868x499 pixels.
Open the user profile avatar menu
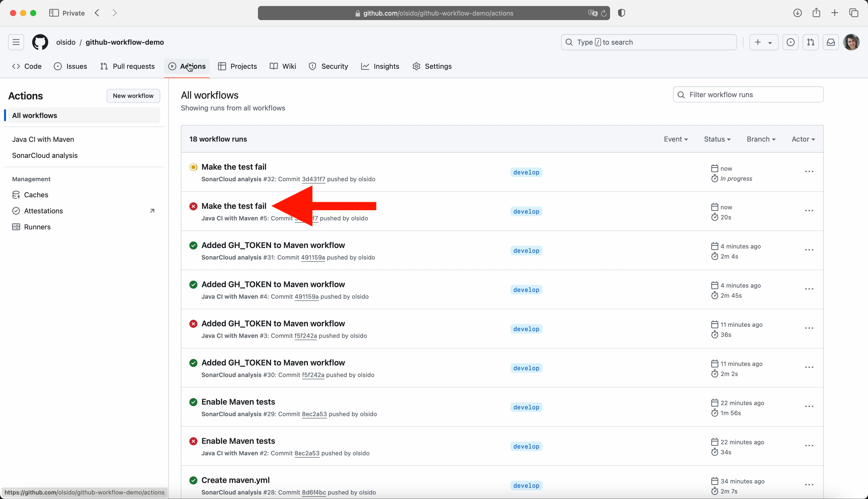tap(851, 42)
